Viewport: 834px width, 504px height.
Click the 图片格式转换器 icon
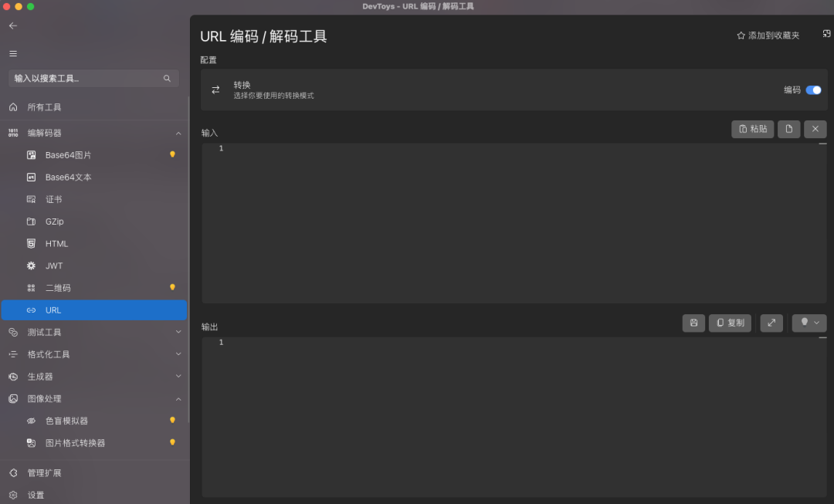click(x=32, y=443)
